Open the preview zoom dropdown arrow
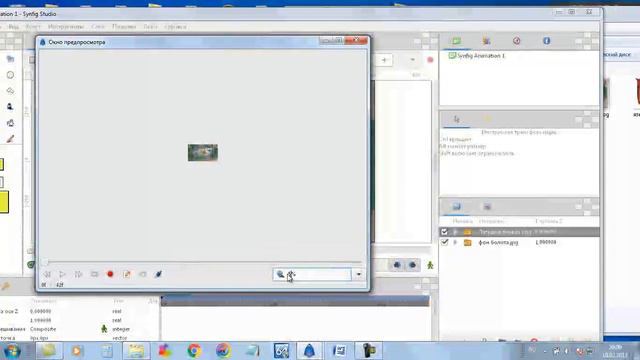Screen dimensions: 640x360 [x=358, y=274]
